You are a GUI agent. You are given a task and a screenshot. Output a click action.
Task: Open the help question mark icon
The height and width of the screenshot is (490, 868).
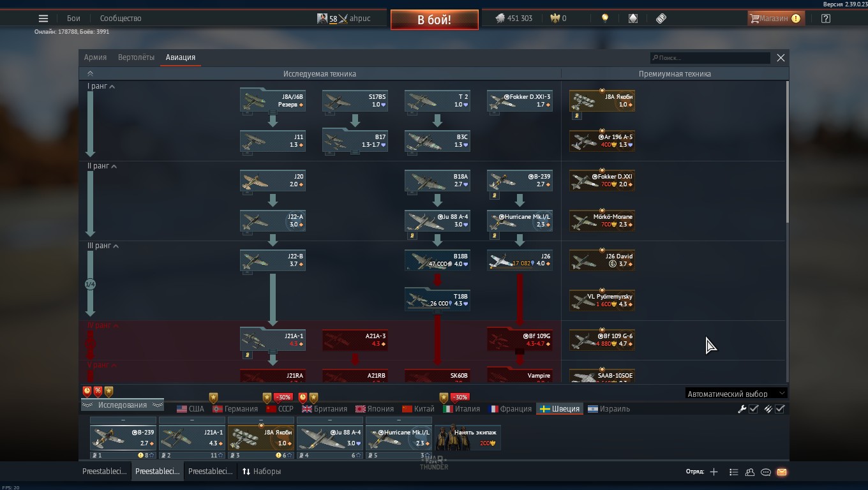pos(826,19)
